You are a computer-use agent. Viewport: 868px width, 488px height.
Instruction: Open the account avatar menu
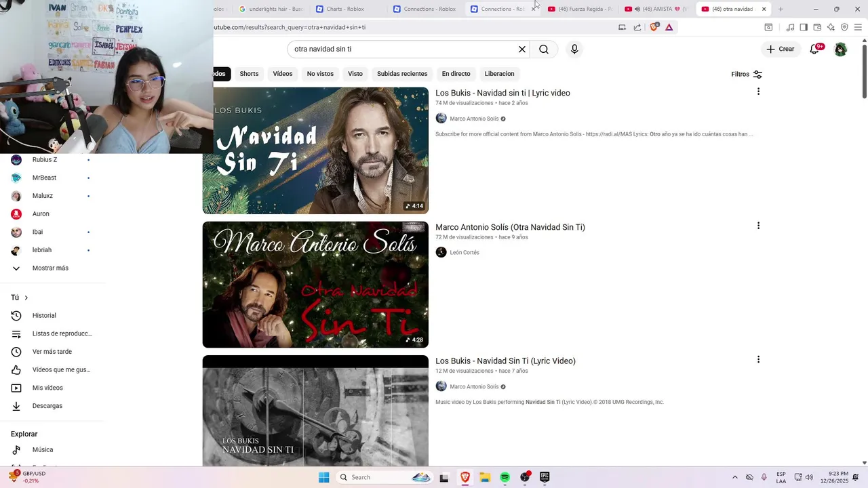841,49
